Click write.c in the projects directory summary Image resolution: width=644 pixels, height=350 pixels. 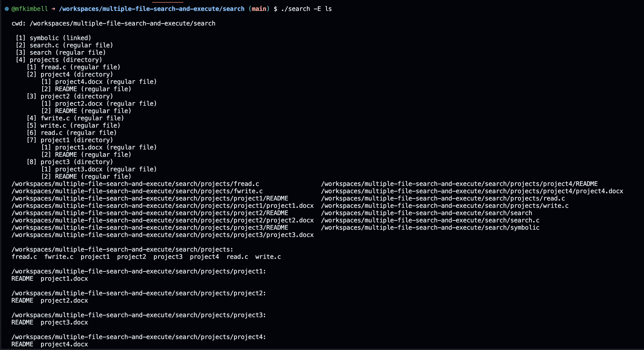pos(268,257)
